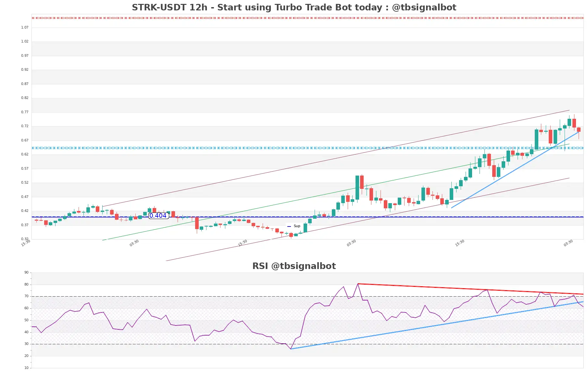Click the 0.62 price axis label

coord(25,154)
